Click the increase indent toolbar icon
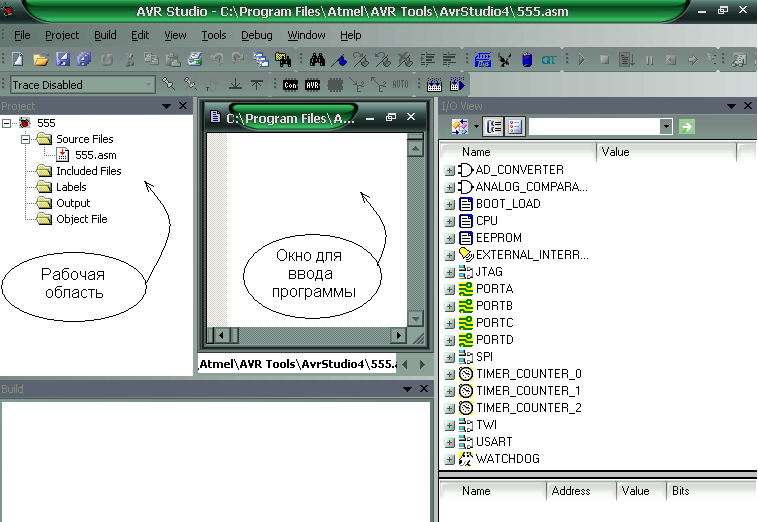This screenshot has width=758, height=522. click(427, 59)
